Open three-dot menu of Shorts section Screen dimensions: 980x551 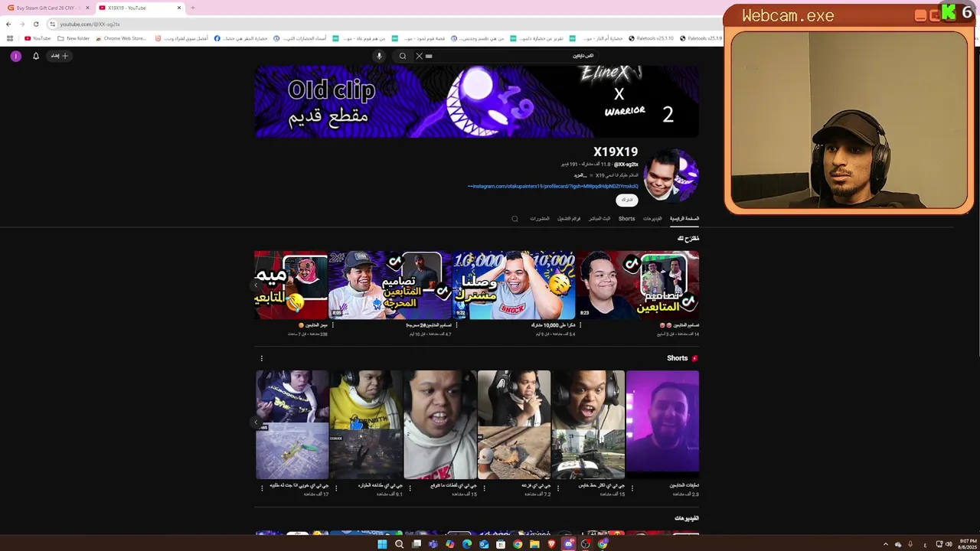pos(261,358)
